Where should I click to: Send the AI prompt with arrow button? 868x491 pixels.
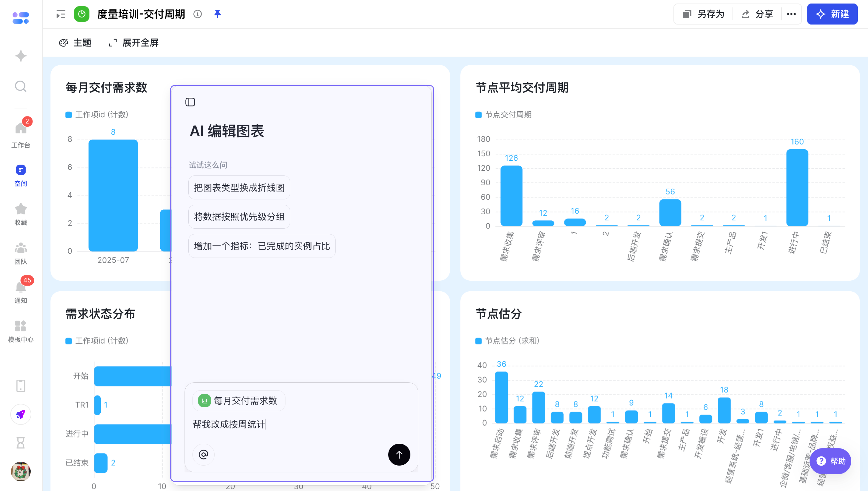399,455
